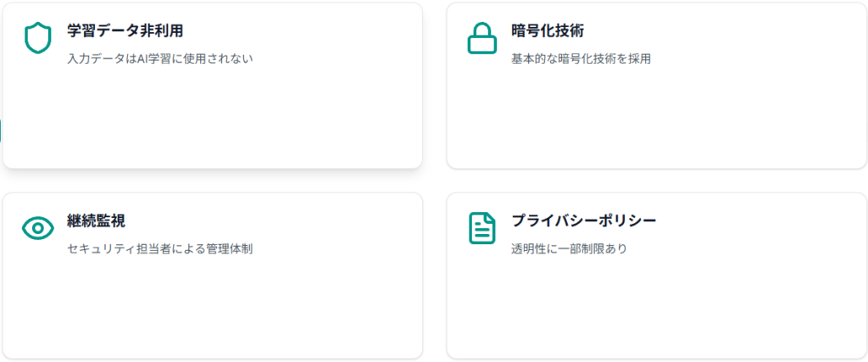Click the shield icon for 学習データ非利用
The width and height of the screenshot is (868, 362).
coord(37,38)
